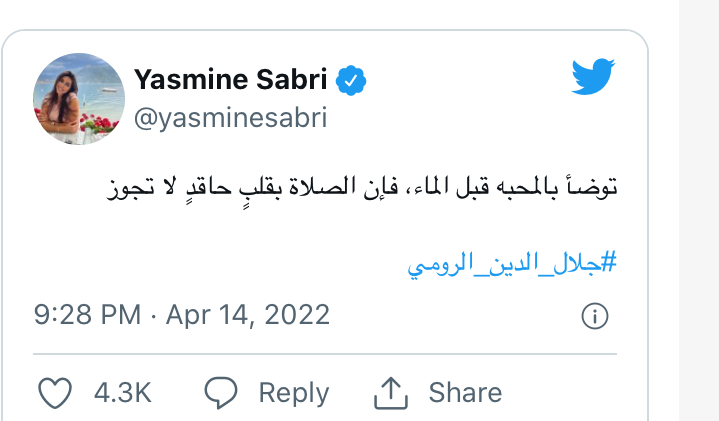Open the blue Arabic hashtag link
719x421 pixels.
coord(512,264)
